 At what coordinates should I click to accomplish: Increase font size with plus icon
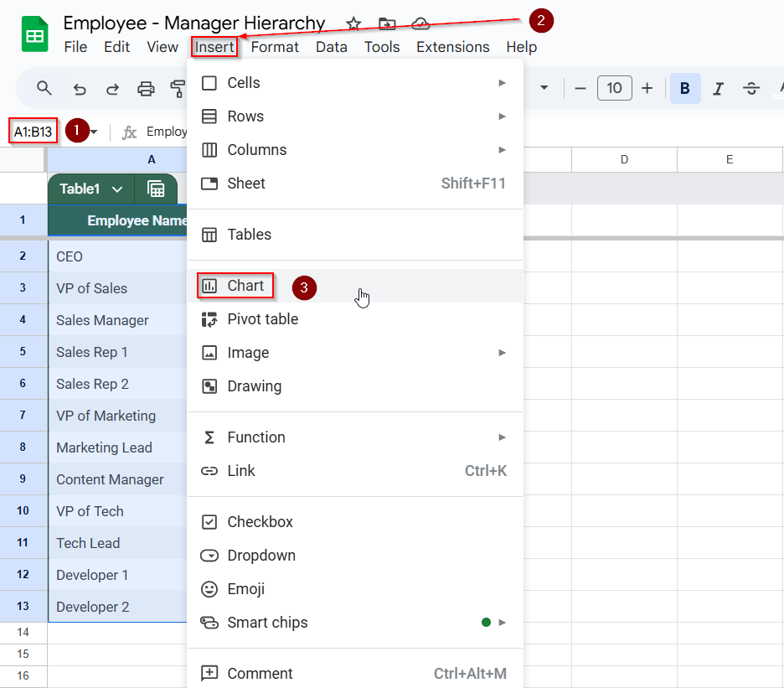647,89
